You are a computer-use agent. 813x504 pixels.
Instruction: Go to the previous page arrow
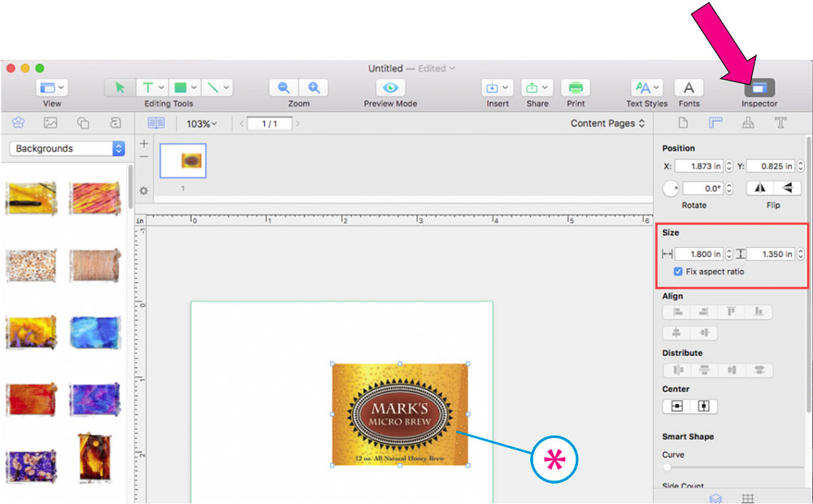[241, 124]
